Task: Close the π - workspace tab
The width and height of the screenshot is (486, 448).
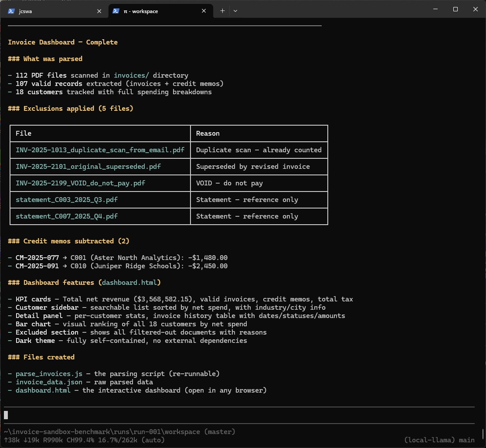Action: [204, 11]
